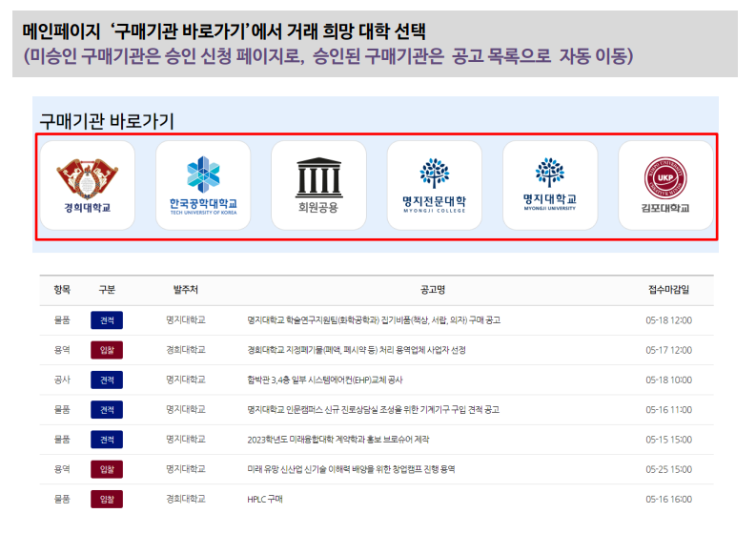This screenshot has height=534, width=756.
Task: Open notice 학술연구지원팀(화학공학과) 집기비품 구매 공고
Action: click(374, 320)
